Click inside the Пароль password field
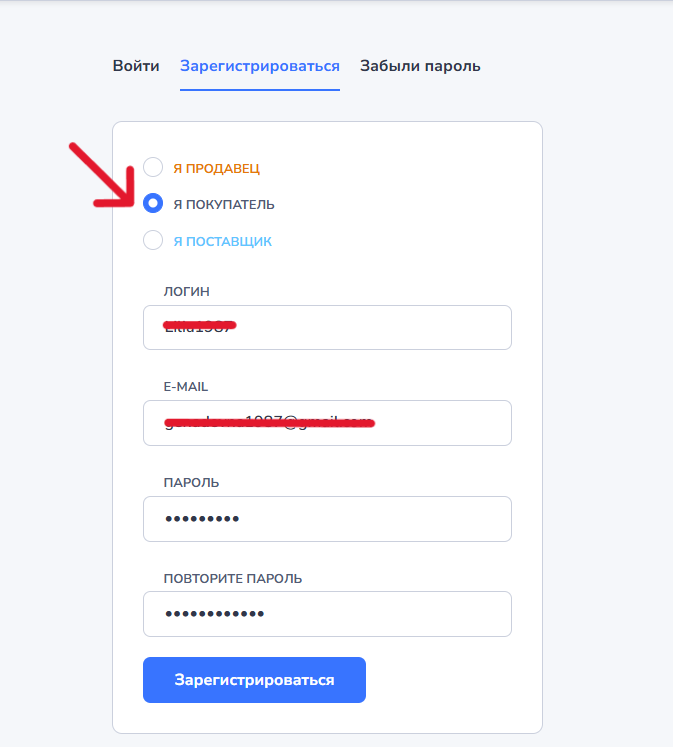 pyautogui.click(x=327, y=519)
